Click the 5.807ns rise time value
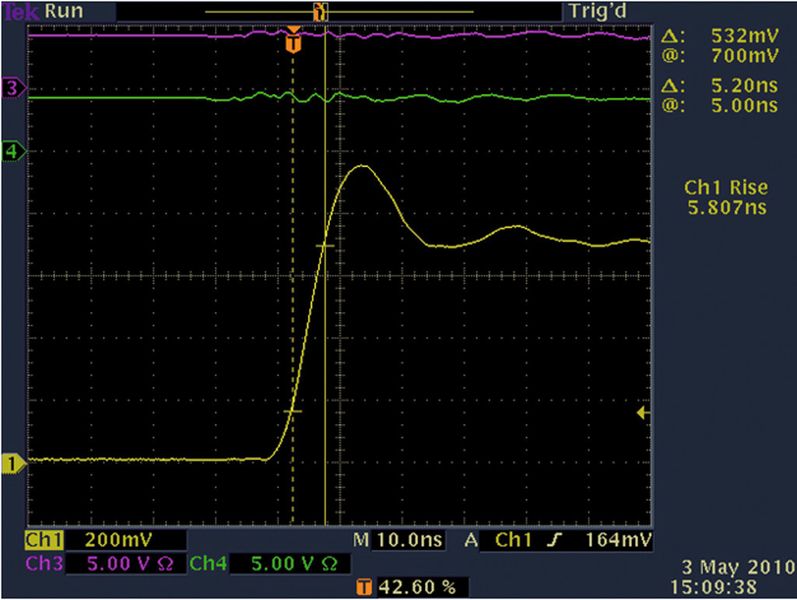 tap(727, 207)
